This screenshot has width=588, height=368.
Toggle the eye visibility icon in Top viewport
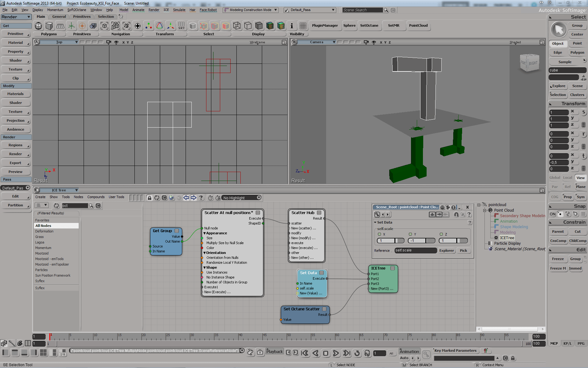(x=116, y=42)
